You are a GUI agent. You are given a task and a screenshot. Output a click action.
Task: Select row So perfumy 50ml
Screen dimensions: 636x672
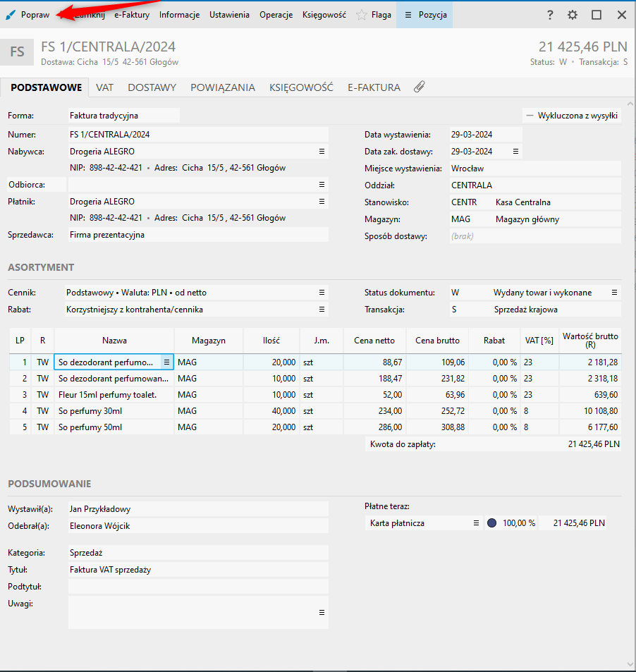point(315,427)
